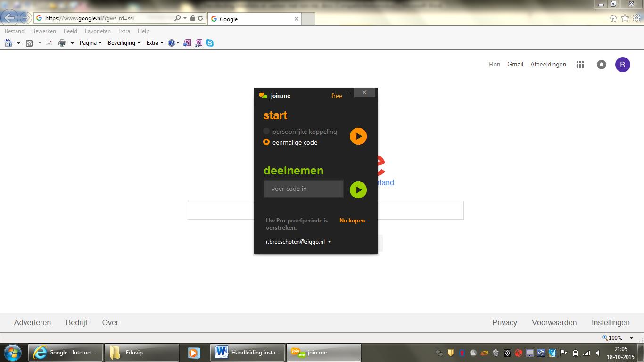The image size is (644, 362).
Task: Click the volume speaker tray icon
Action: point(598,353)
